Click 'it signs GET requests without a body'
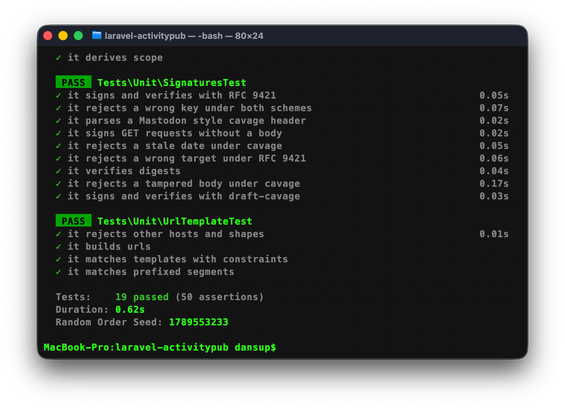Screen dimensions: 565x408 coord(175,133)
